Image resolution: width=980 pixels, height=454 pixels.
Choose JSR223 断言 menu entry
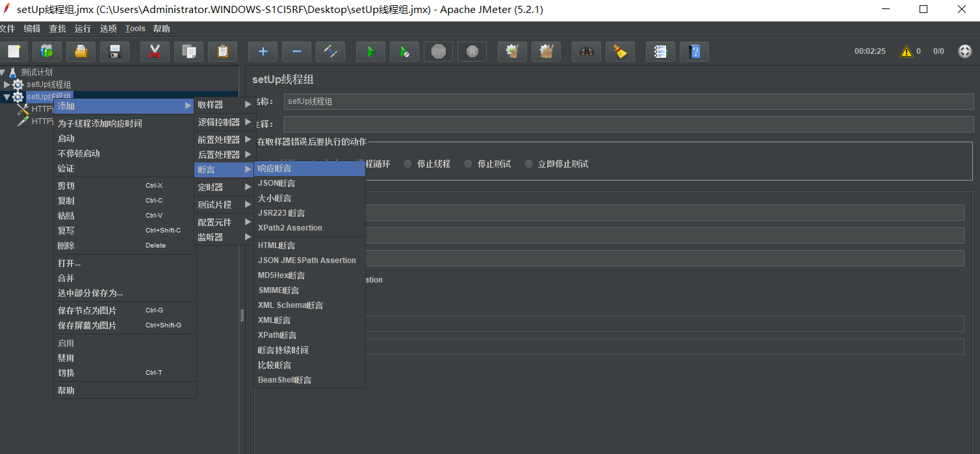(x=309, y=213)
